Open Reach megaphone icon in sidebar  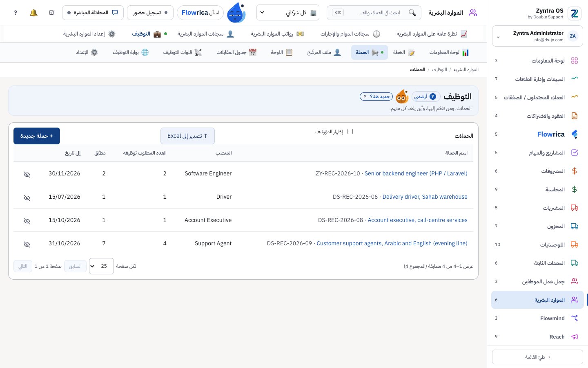coord(575,337)
